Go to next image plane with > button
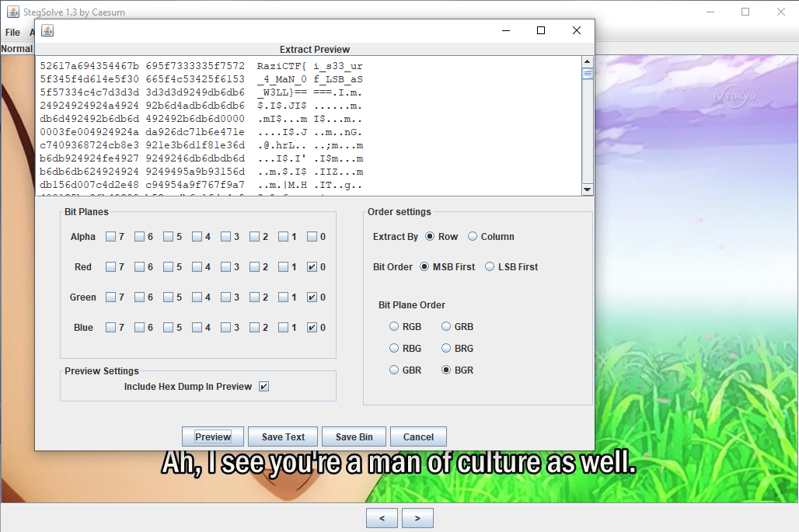The width and height of the screenshot is (799, 532). pyautogui.click(x=418, y=518)
